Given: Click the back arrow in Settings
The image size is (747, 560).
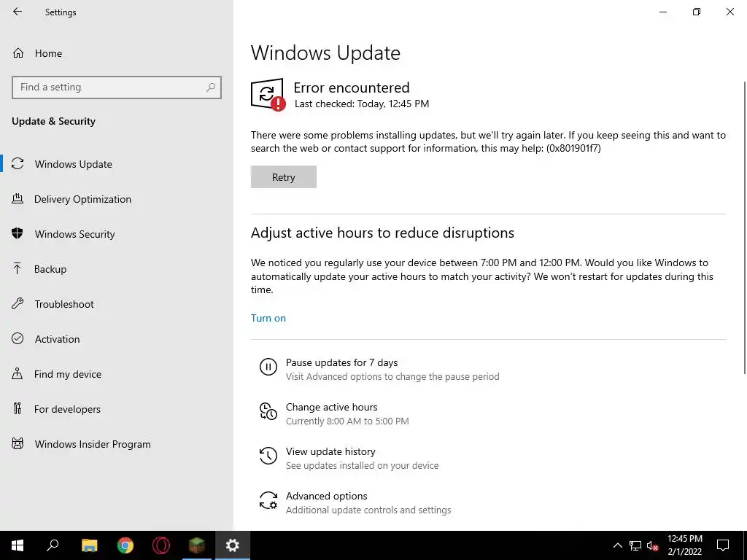Looking at the screenshot, I should (18, 12).
